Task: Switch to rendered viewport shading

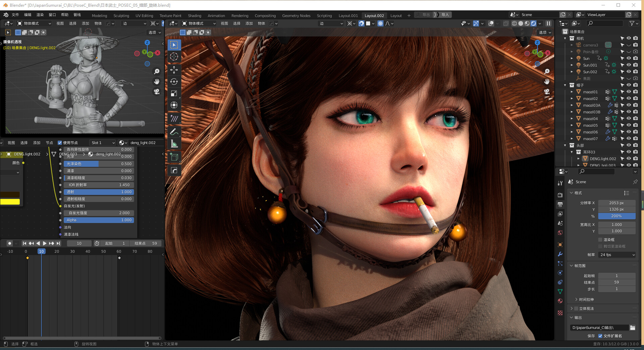Action: (533, 23)
